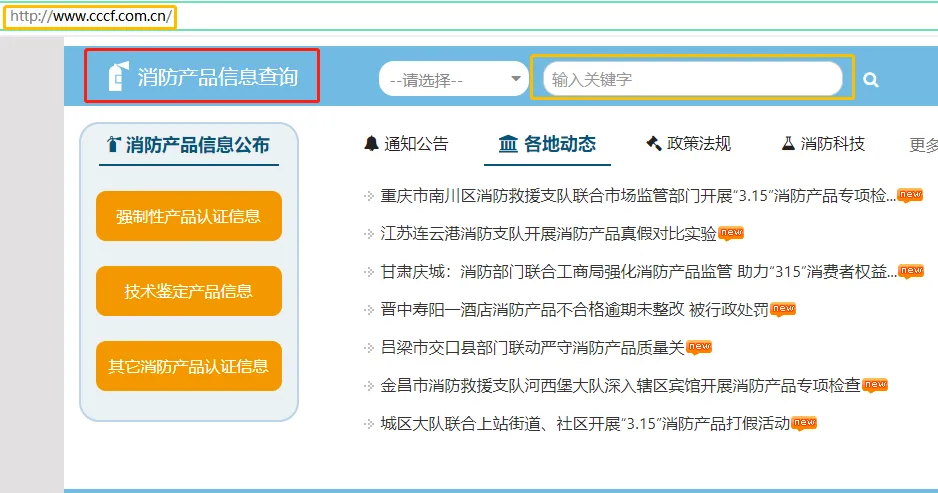The image size is (938, 493).
Task: Open 其它消防产品认证信息 button
Action: (x=189, y=366)
